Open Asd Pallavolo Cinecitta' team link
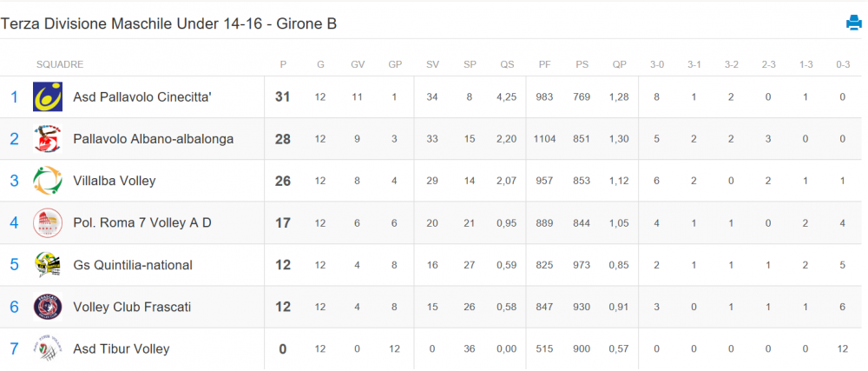 coord(143,97)
